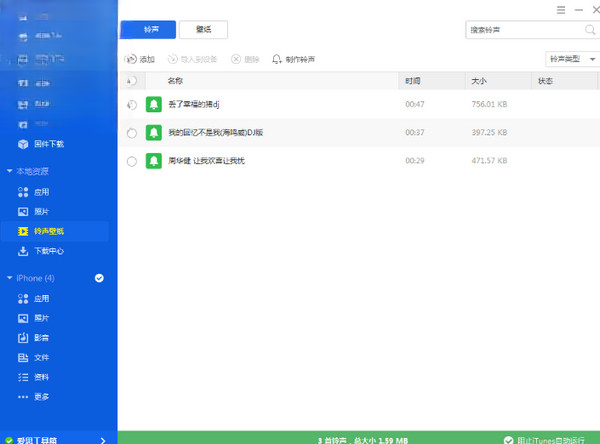This screenshot has height=444, width=600.
Task: Open 应用 under iPhone (4)
Action: [34, 299]
